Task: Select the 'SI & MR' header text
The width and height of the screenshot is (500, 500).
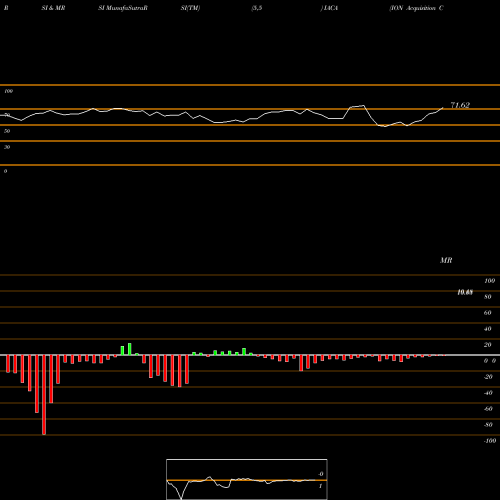Action: point(53,8)
